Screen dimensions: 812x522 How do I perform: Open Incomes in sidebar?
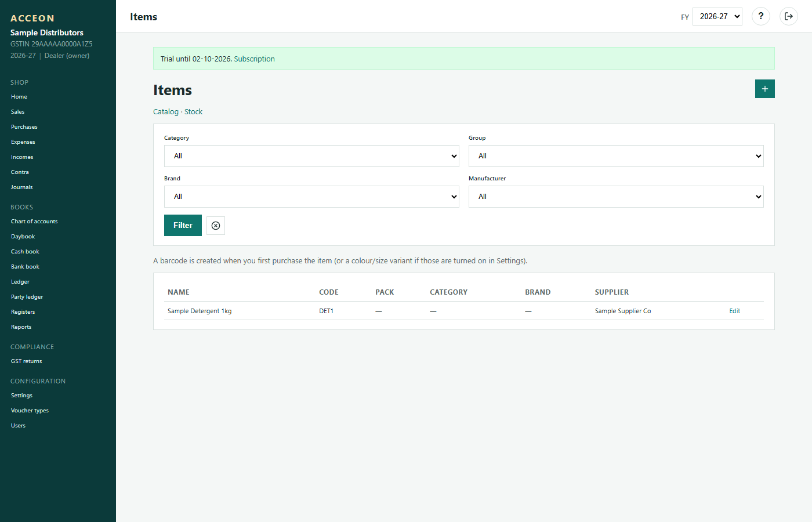[x=22, y=157]
